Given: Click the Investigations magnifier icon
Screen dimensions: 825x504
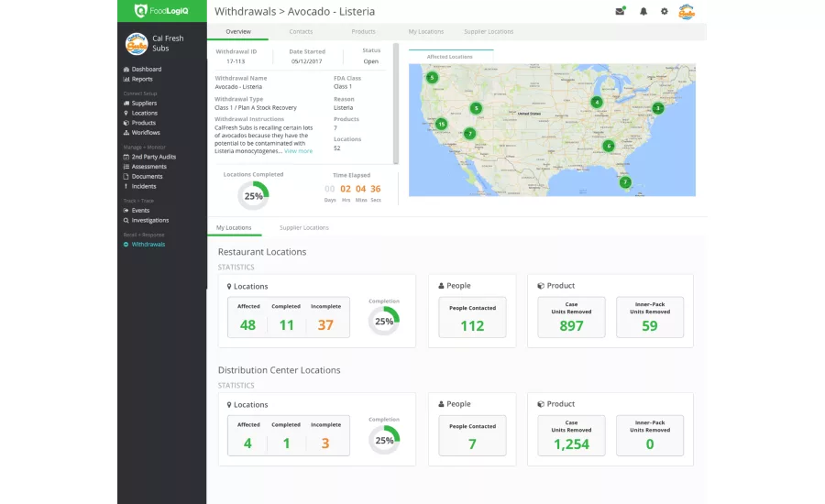Looking at the screenshot, I should pyautogui.click(x=126, y=221).
